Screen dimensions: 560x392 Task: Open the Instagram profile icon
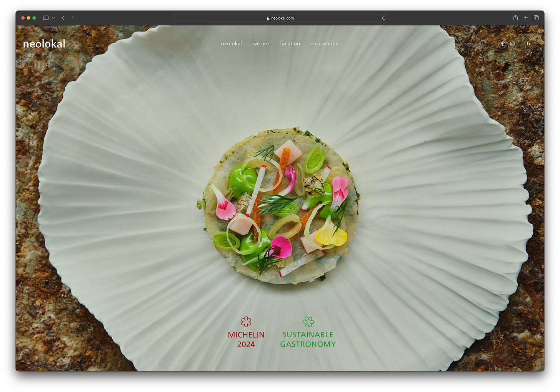click(512, 44)
